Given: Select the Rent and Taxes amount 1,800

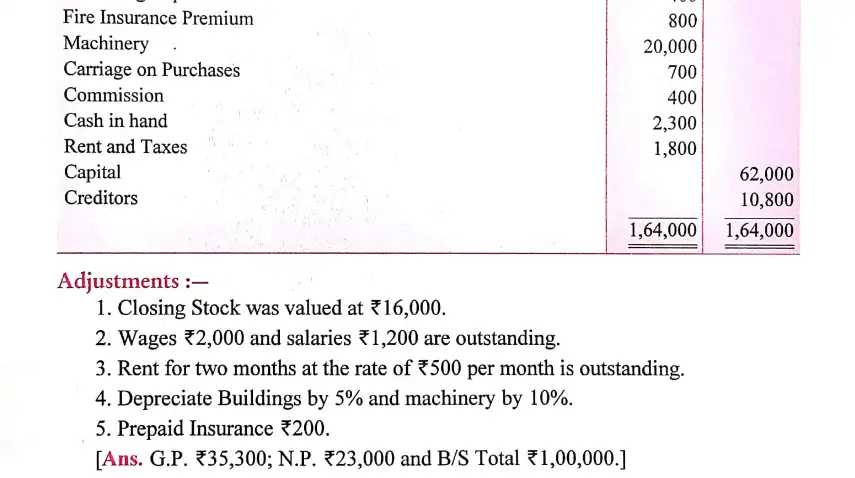Looking at the screenshot, I should tap(675, 149).
